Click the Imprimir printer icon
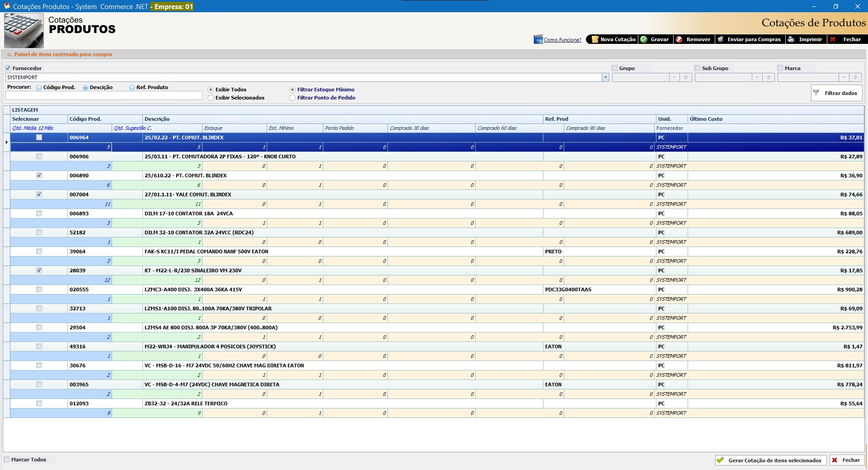The image size is (868, 470). coord(791,39)
